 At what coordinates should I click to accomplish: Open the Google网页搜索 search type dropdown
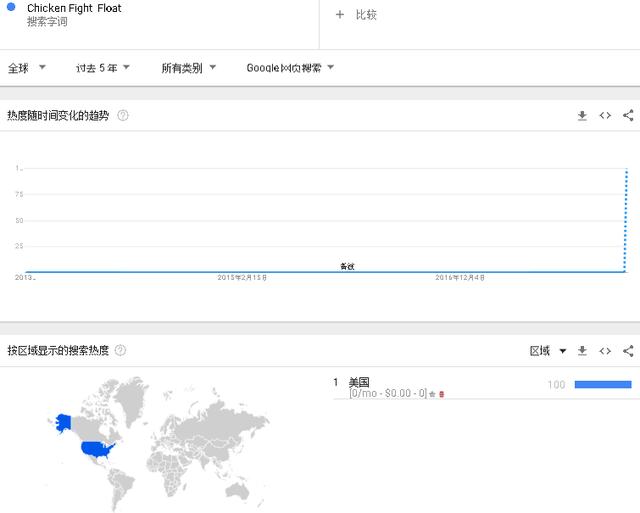[290, 68]
